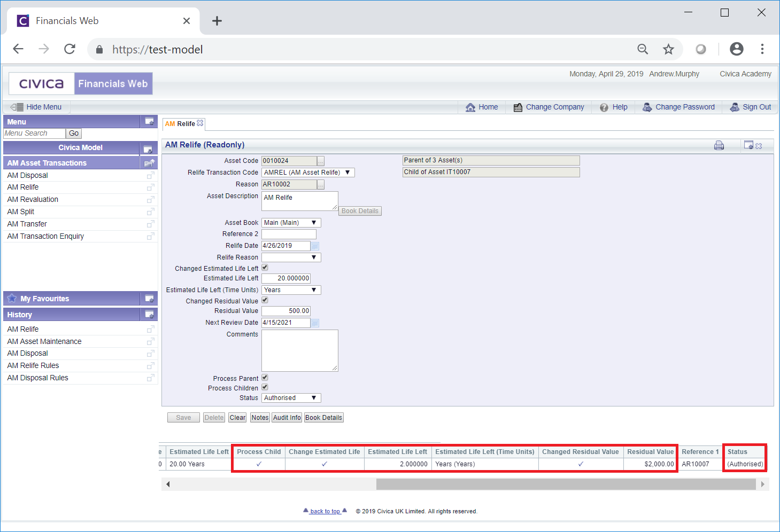Click Reference 2 input field

(289, 234)
